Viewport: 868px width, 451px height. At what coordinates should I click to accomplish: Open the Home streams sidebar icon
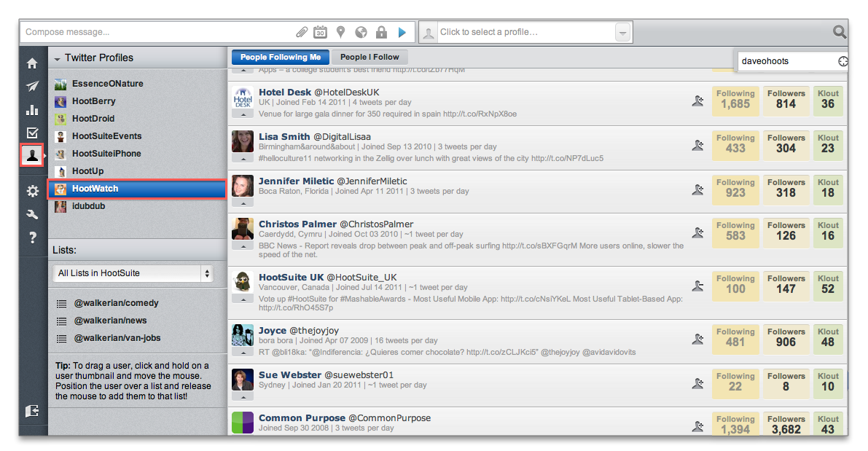(33, 63)
